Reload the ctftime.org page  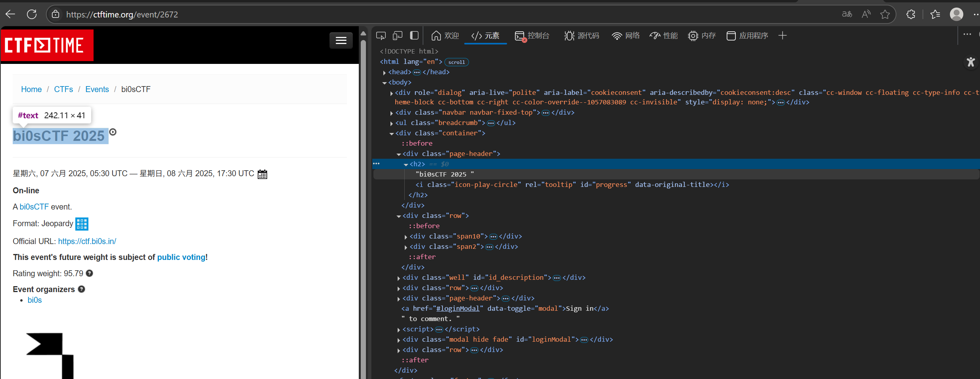[32, 14]
